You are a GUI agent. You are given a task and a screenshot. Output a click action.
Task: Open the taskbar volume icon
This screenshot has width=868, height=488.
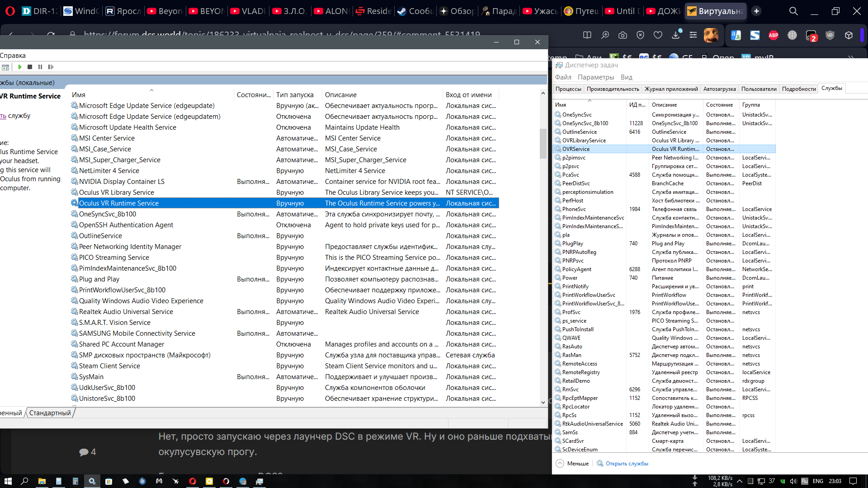[x=793, y=481]
